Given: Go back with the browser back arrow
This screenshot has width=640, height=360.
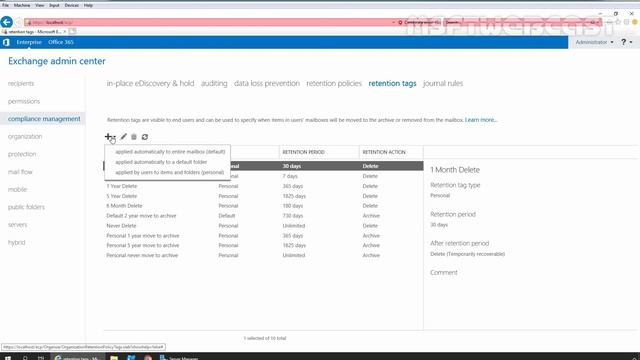Looking at the screenshot, I should click(x=7, y=22).
